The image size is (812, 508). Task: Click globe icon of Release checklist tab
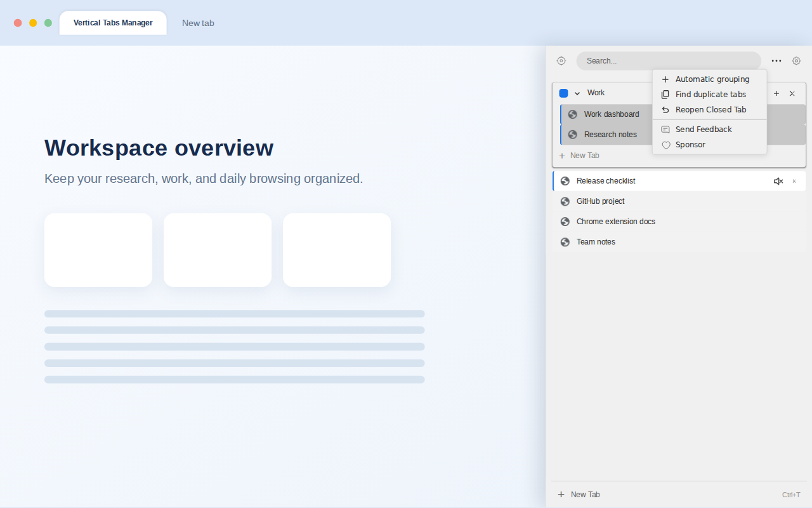click(565, 181)
